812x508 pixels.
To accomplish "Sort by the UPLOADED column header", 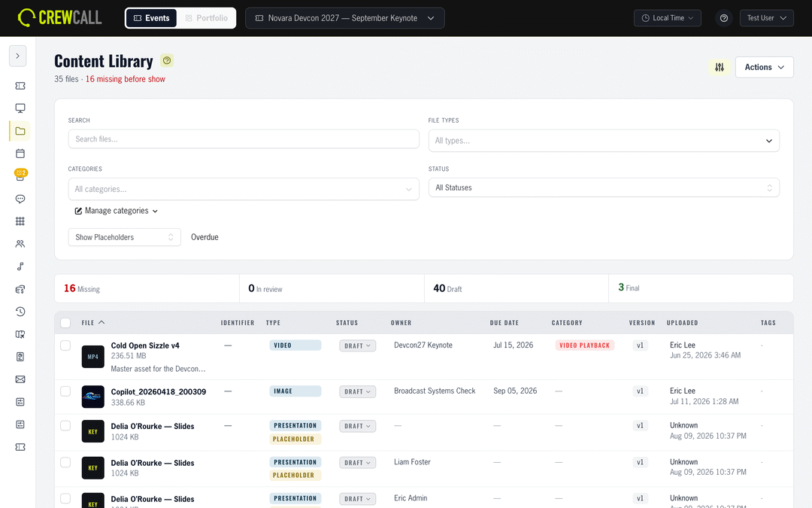I will tap(682, 323).
